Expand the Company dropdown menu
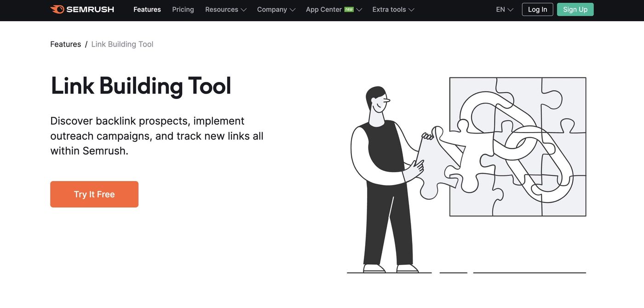 point(276,9)
